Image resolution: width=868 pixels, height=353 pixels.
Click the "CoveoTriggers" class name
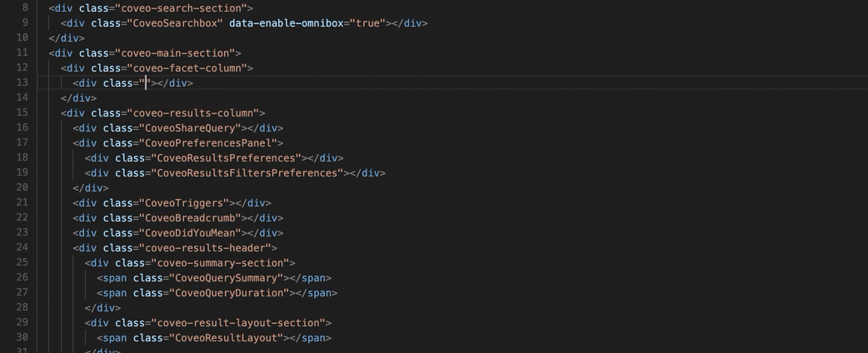(x=184, y=202)
